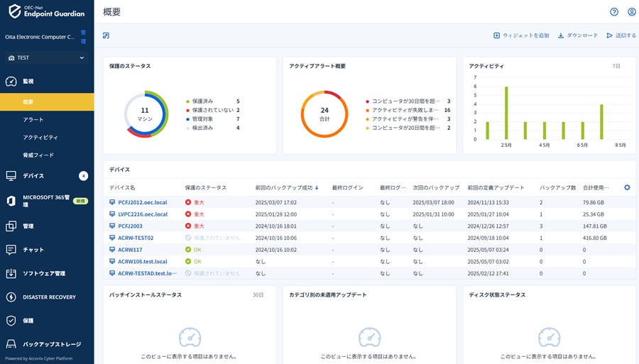The height and width of the screenshot is (364, 639).
Task: Click the ソフトウェア管理 icon in sidebar
Action: coord(11,273)
